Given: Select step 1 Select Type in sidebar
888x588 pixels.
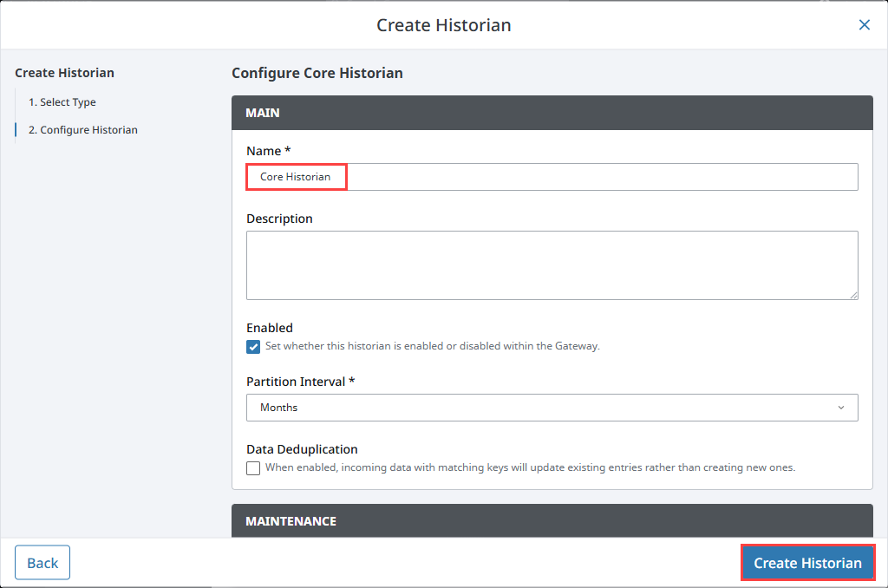Looking at the screenshot, I should [x=62, y=101].
